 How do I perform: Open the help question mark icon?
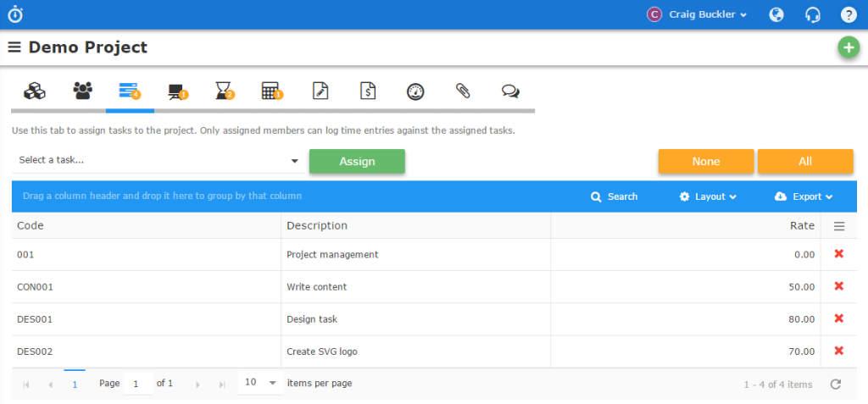coord(849,15)
